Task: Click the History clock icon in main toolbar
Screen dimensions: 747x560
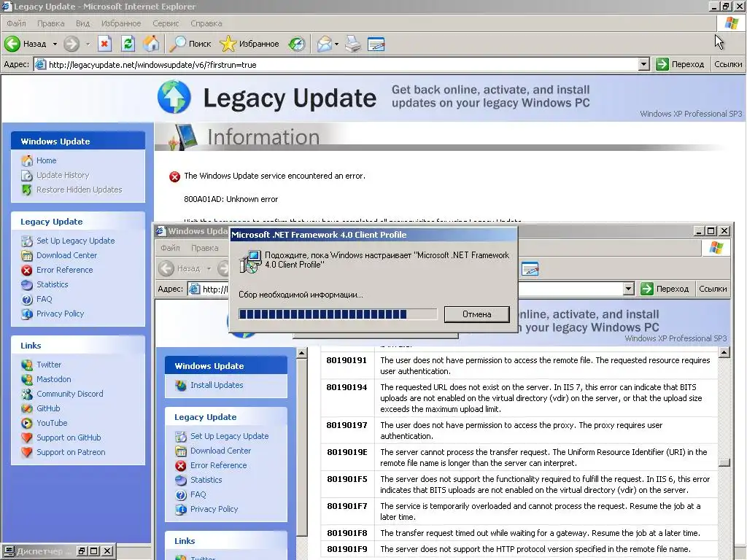Action: 297,44
